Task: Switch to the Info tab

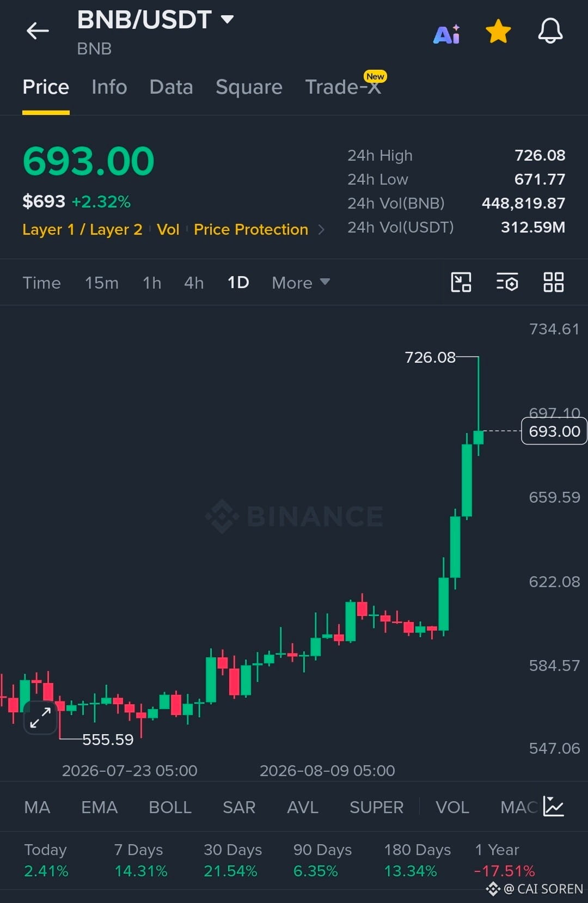Action: [x=109, y=87]
